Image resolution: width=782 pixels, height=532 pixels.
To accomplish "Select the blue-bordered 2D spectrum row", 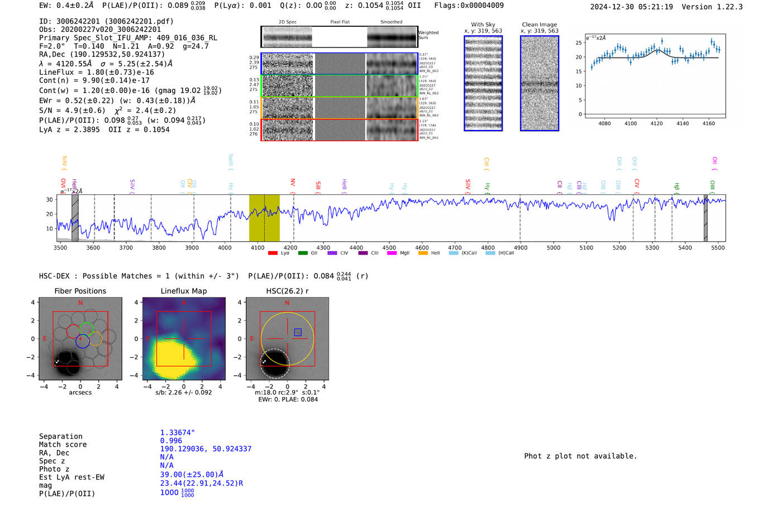I will pos(339,64).
